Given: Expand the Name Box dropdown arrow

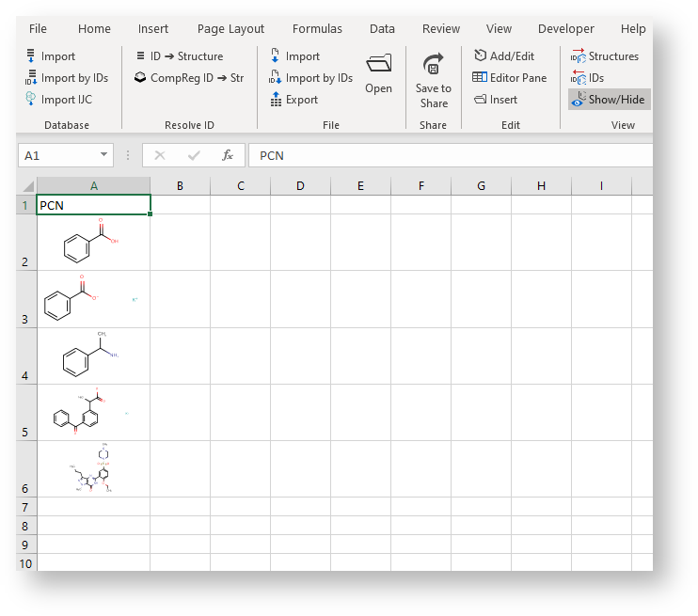Looking at the screenshot, I should [x=103, y=155].
